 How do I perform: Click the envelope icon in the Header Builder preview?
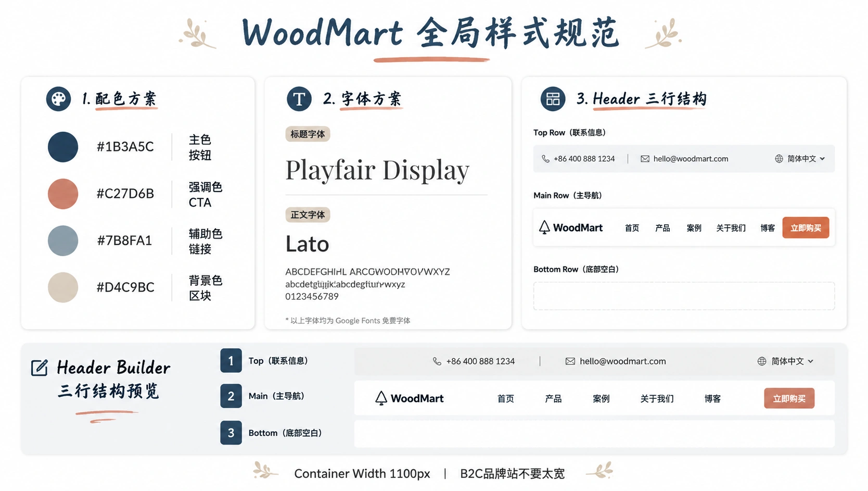pyautogui.click(x=570, y=361)
